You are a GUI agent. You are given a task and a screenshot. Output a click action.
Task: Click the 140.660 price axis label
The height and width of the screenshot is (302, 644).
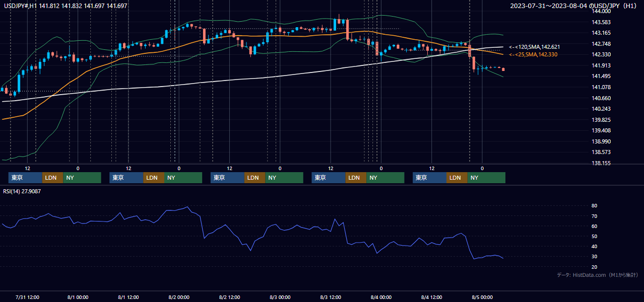[601, 98]
